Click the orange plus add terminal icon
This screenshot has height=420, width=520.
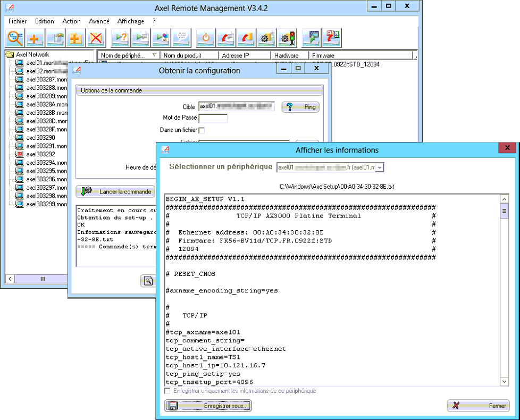[x=35, y=38]
